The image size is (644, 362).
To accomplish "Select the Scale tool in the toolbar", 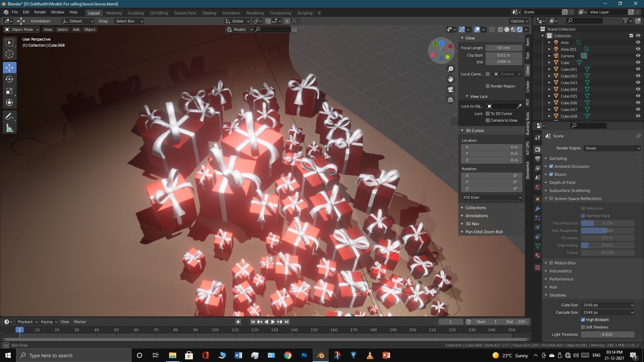I will (9, 91).
